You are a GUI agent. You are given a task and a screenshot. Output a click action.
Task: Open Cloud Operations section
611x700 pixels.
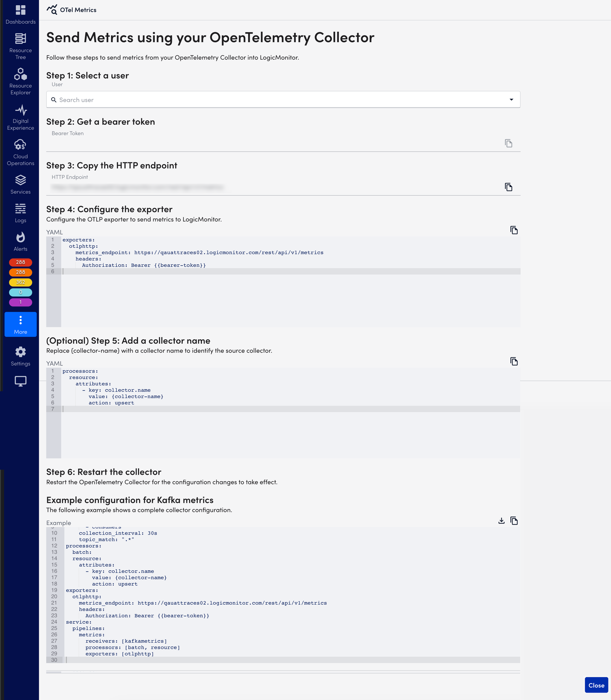(21, 153)
